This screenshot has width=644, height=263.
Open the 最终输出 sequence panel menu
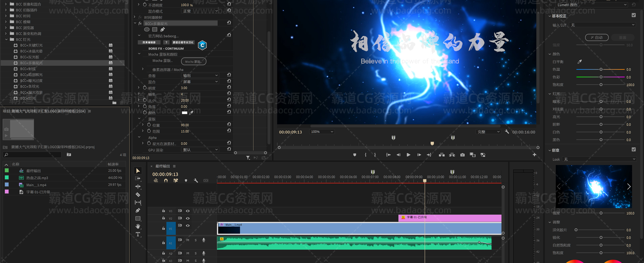point(174,166)
